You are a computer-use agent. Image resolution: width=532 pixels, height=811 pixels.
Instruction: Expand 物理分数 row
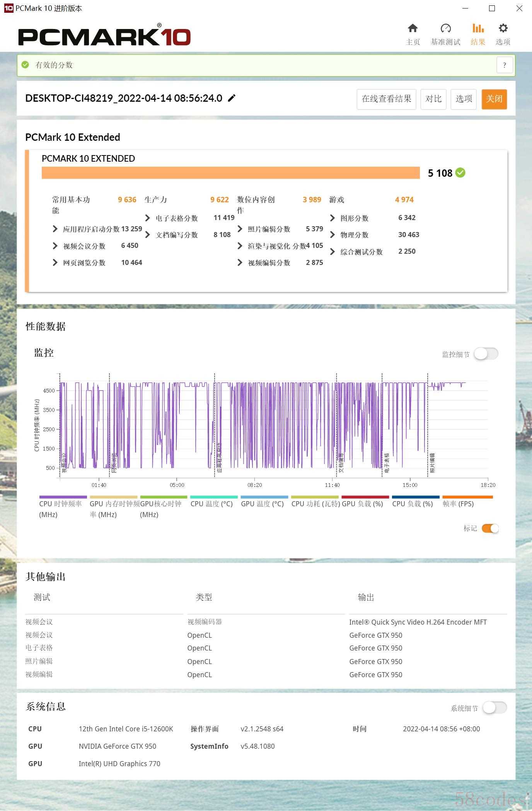[x=332, y=235]
